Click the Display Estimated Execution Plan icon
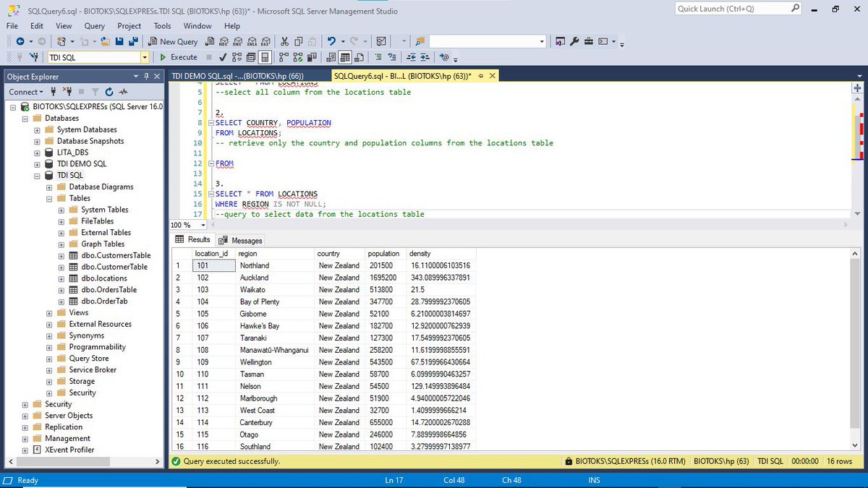868x488 pixels. point(237,57)
